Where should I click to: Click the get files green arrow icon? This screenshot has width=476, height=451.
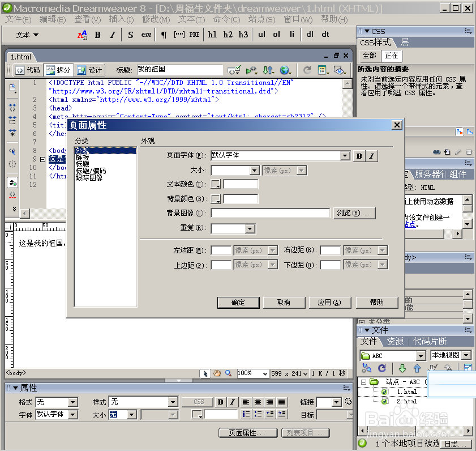(x=402, y=368)
